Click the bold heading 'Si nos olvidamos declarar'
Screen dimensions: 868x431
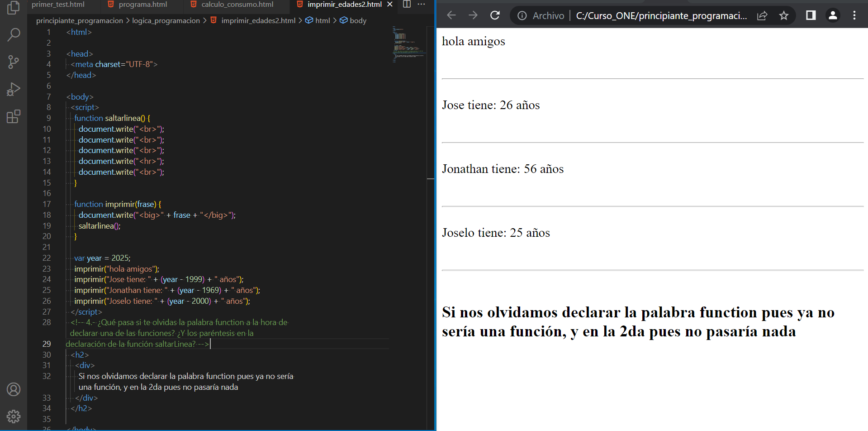pyautogui.click(x=638, y=322)
